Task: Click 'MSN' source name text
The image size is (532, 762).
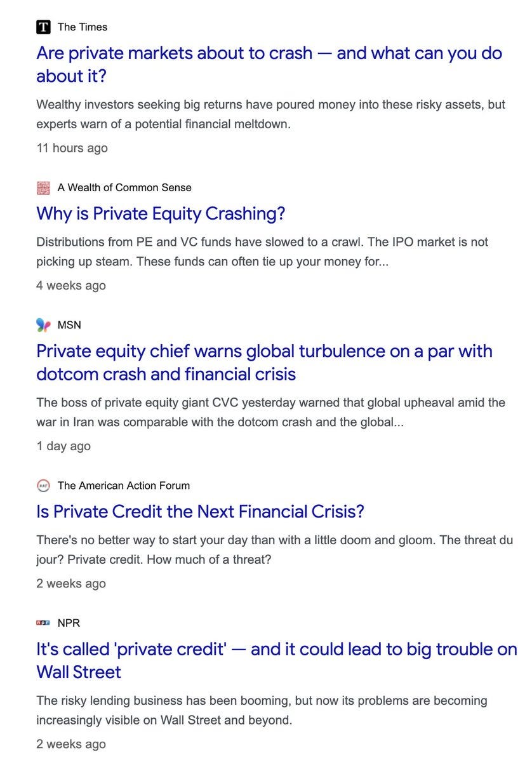Action: click(x=69, y=325)
